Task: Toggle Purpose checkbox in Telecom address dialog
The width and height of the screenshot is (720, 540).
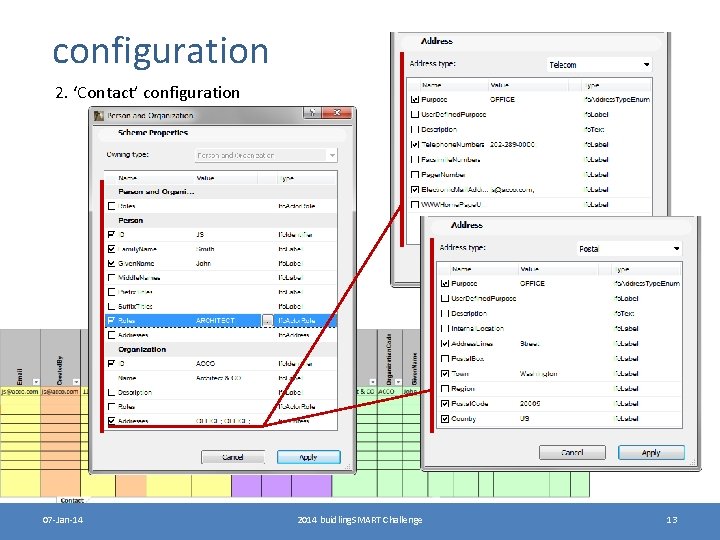Action: [x=415, y=99]
